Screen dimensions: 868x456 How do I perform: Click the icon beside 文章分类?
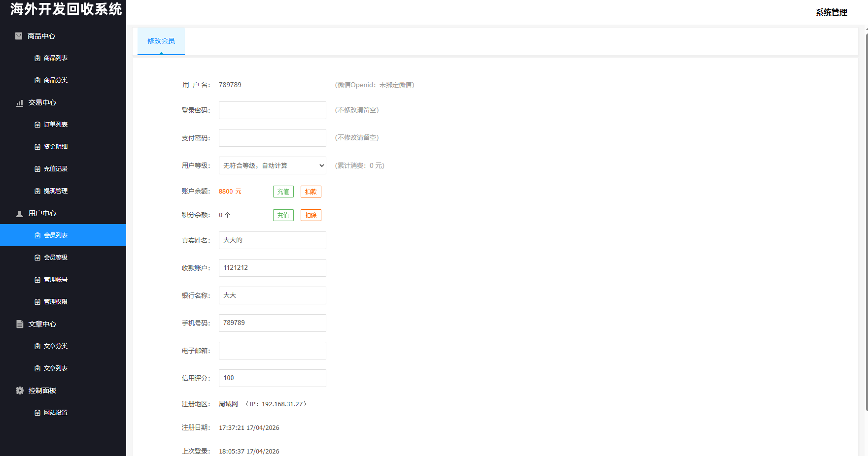point(37,346)
